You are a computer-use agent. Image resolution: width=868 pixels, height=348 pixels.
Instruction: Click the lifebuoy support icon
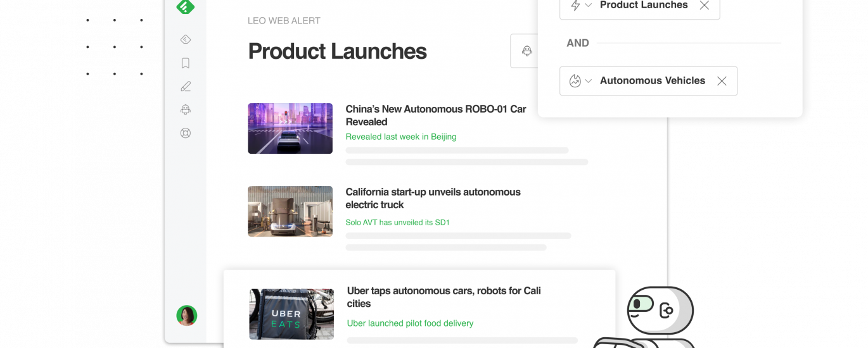point(186,134)
